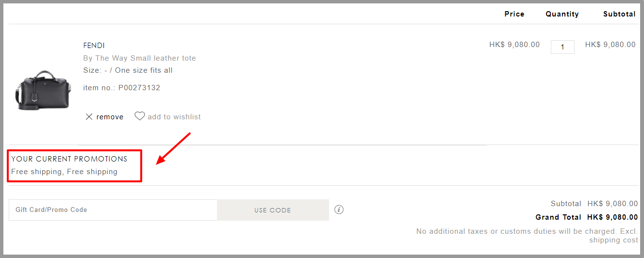Image resolution: width=644 pixels, height=258 pixels.
Task: Click the Quantity column header
Action: (562, 14)
